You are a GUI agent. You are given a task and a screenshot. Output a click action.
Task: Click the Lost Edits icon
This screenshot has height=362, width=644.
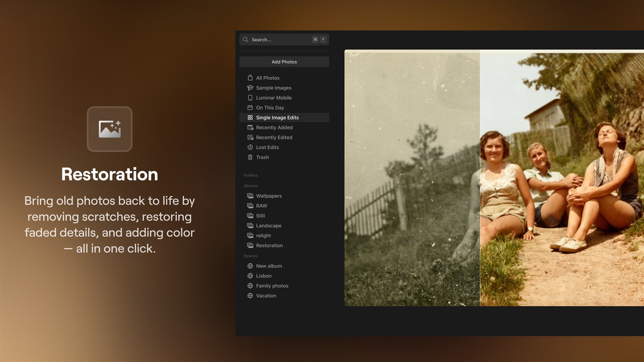click(x=250, y=147)
